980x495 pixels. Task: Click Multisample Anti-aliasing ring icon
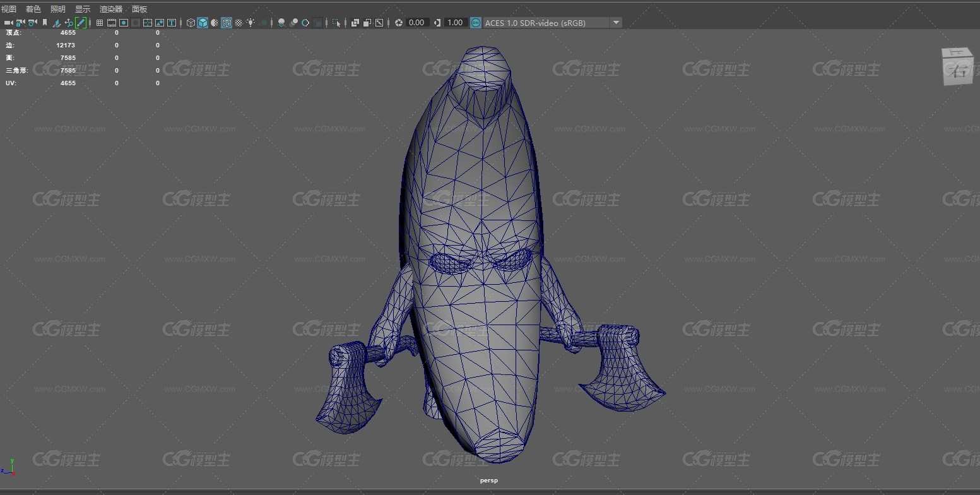click(x=305, y=23)
